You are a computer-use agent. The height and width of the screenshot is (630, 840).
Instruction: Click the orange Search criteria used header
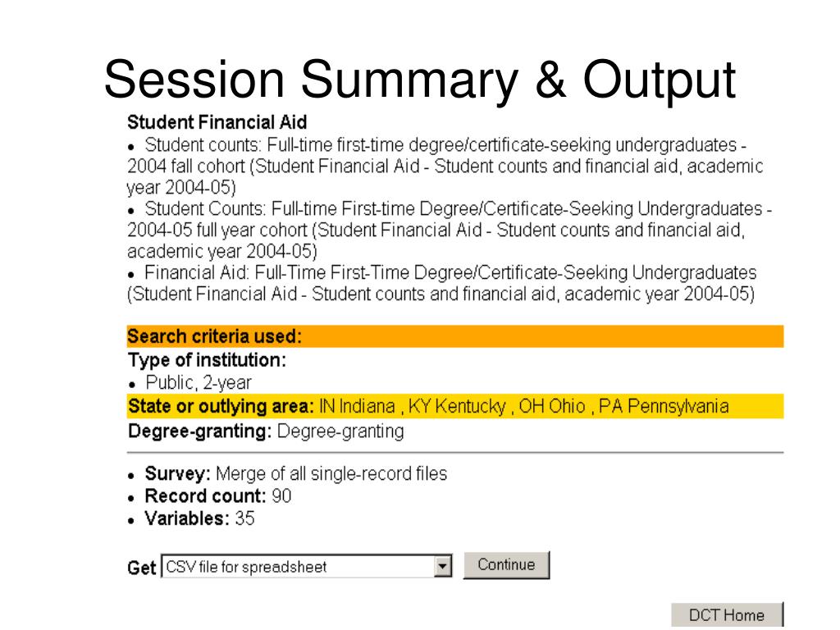click(455, 336)
